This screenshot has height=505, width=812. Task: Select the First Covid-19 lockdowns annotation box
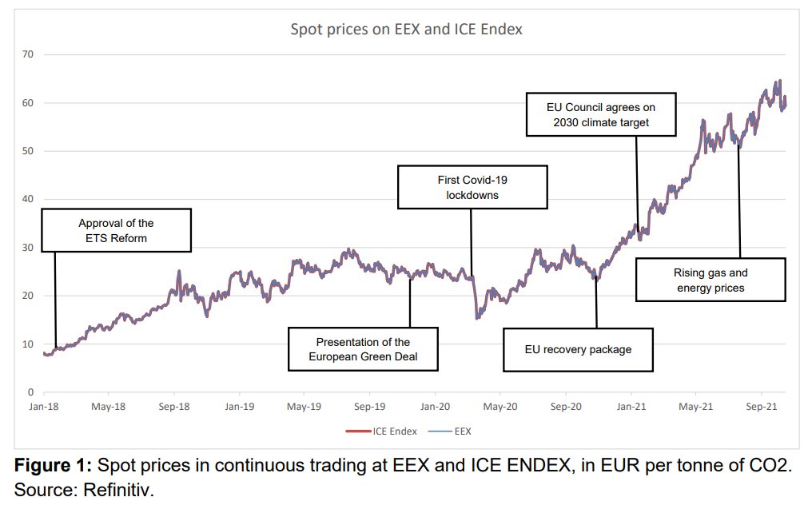[x=472, y=188]
